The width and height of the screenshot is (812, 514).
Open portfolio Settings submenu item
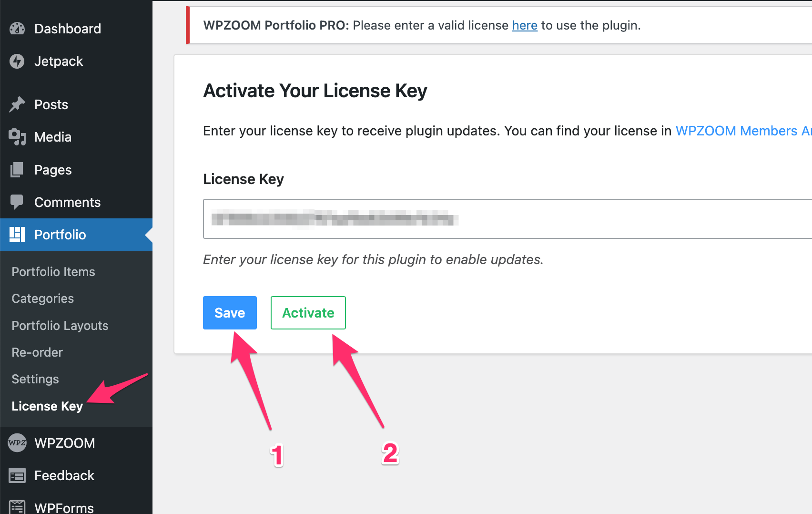35,379
